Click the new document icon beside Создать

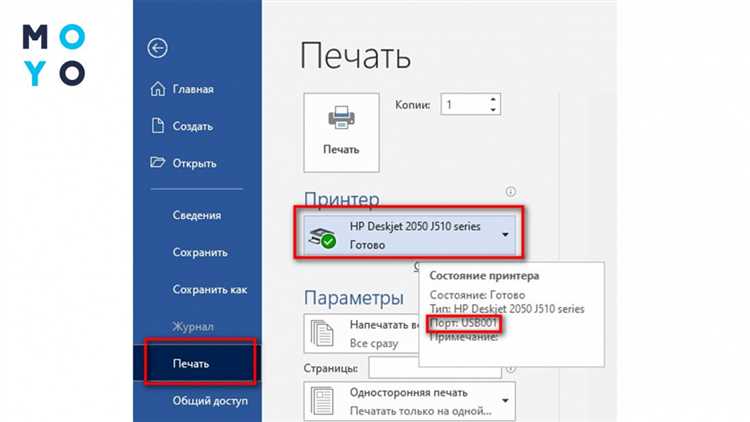[157, 126]
